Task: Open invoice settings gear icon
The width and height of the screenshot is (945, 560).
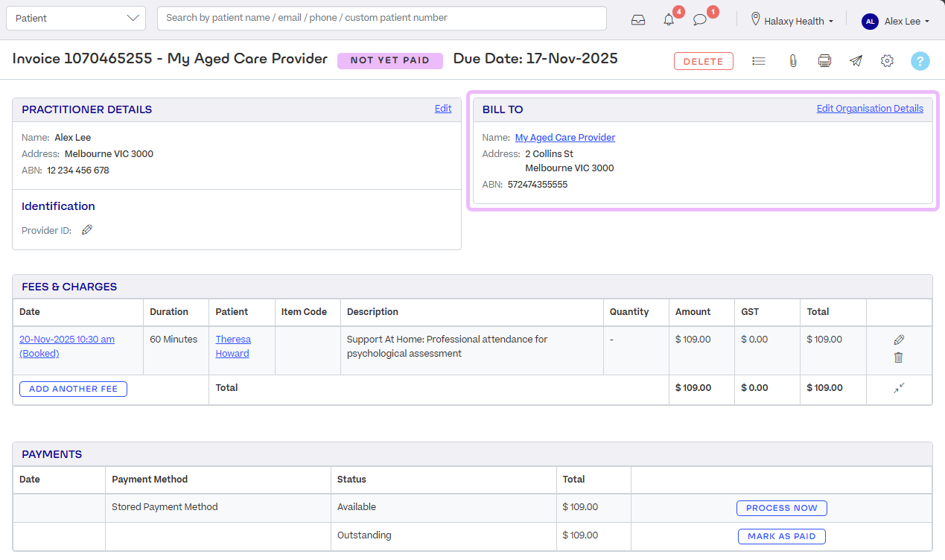Action: click(887, 61)
